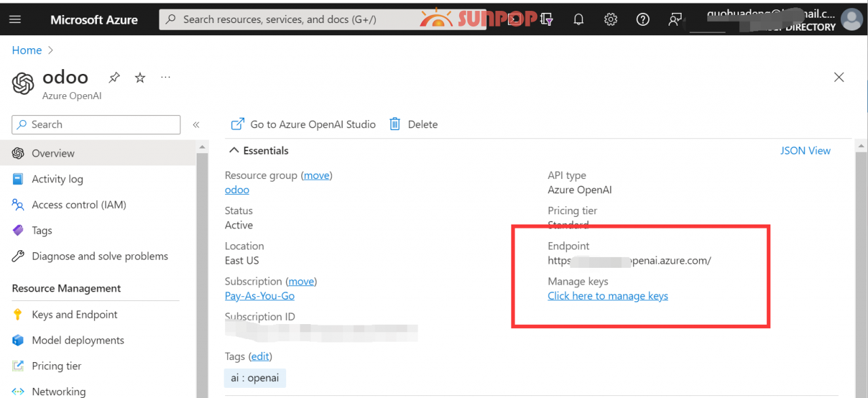Image resolution: width=868 pixels, height=398 pixels.
Task: Open portal settings gear icon
Action: [610, 20]
